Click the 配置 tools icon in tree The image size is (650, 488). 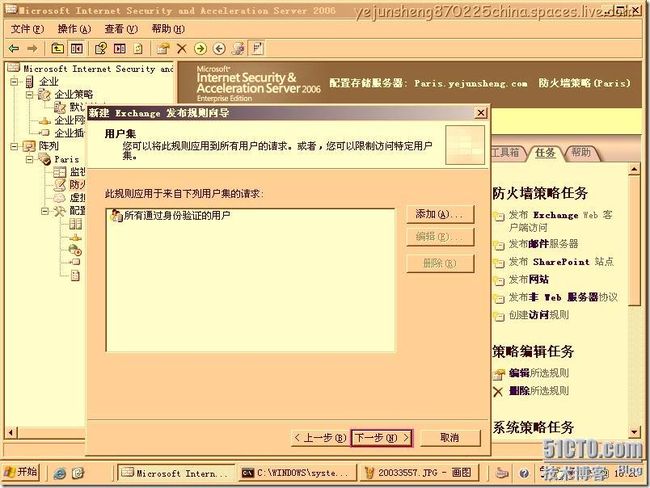click(60, 211)
